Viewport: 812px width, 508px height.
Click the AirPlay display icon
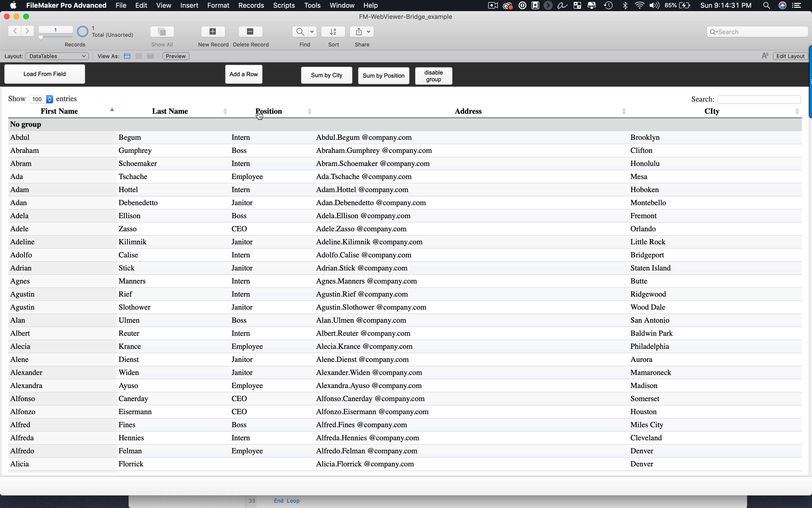[592, 5]
